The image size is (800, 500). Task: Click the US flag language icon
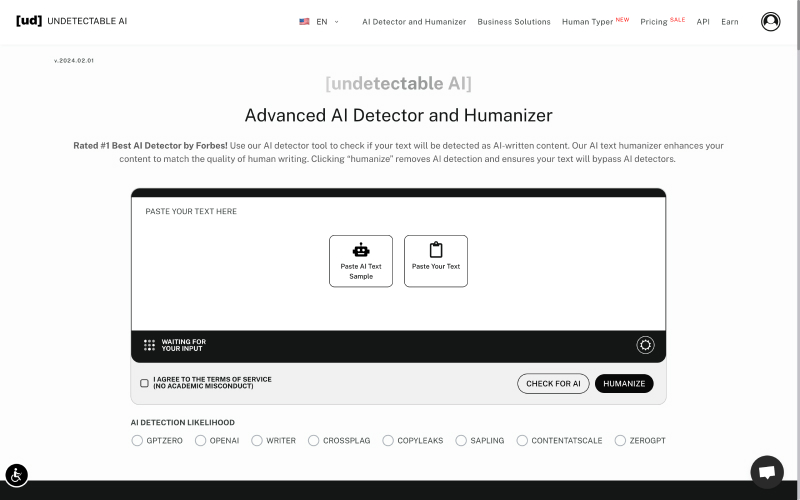coord(304,21)
